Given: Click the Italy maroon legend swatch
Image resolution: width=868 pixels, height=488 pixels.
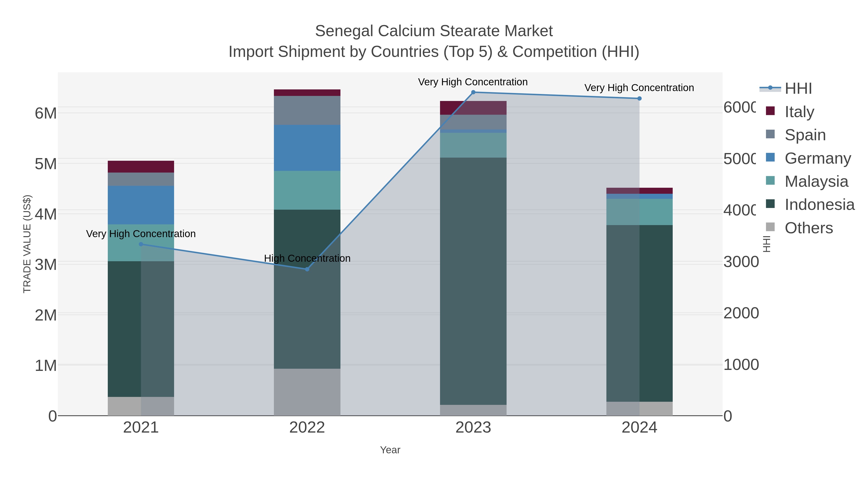Looking at the screenshot, I should (770, 111).
